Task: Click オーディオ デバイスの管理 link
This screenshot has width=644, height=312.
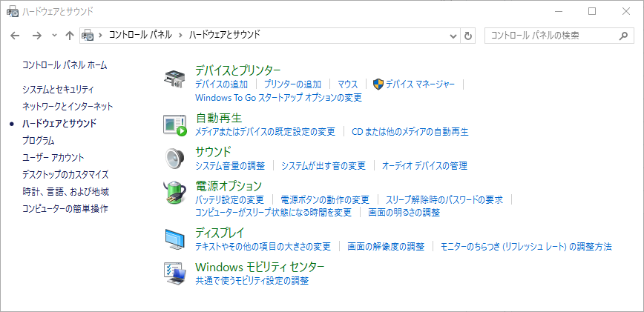Action: tap(424, 166)
